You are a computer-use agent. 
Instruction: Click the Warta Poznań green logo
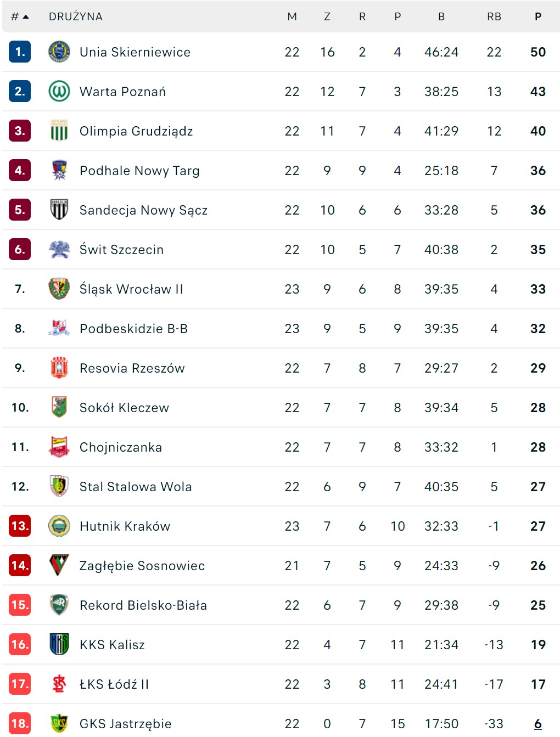pyautogui.click(x=59, y=92)
